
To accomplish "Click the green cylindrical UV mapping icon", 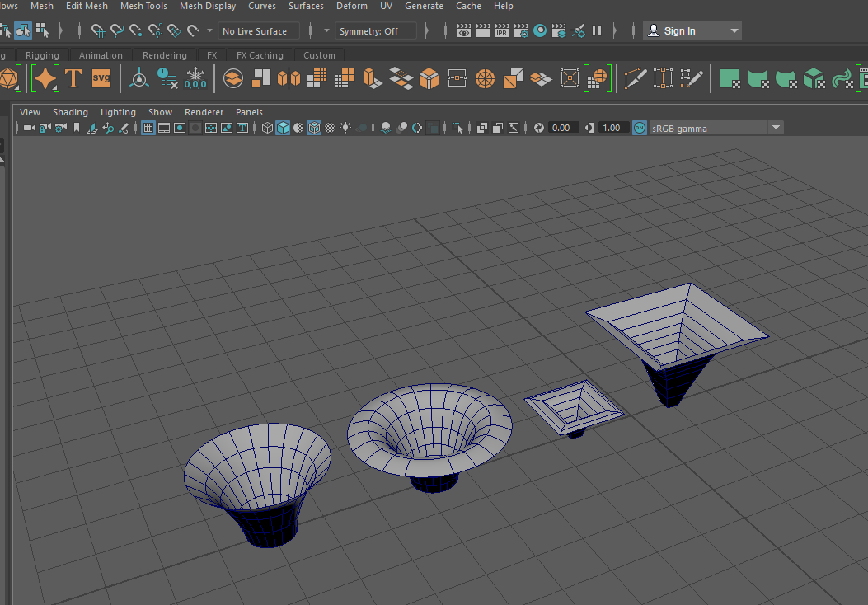I will [x=758, y=78].
